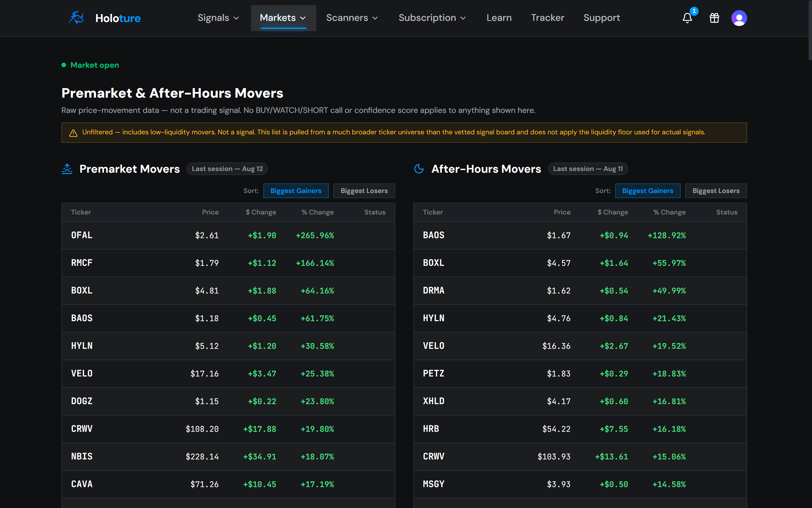Click the After-Hours Price column header
Image resolution: width=812 pixels, height=508 pixels.
coord(562,212)
